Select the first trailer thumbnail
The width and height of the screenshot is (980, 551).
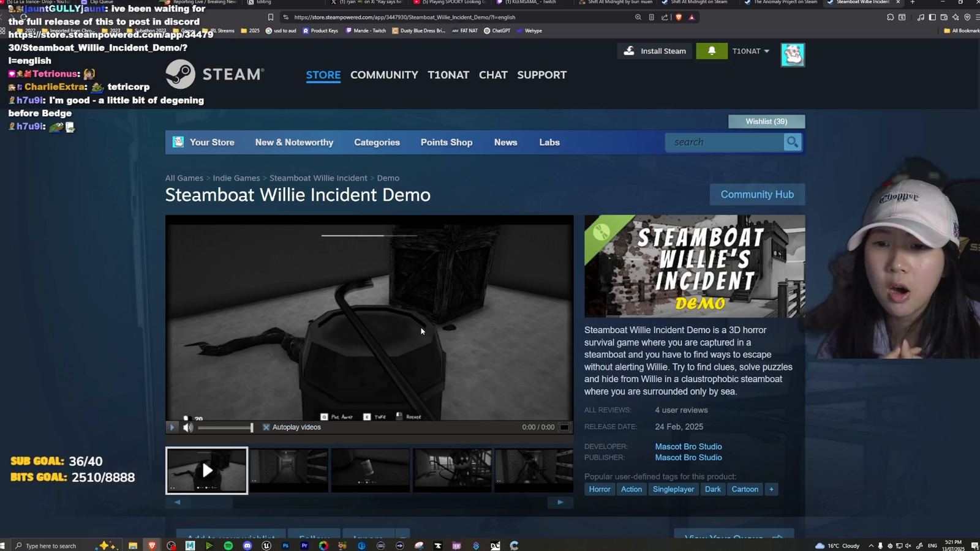[x=207, y=470]
